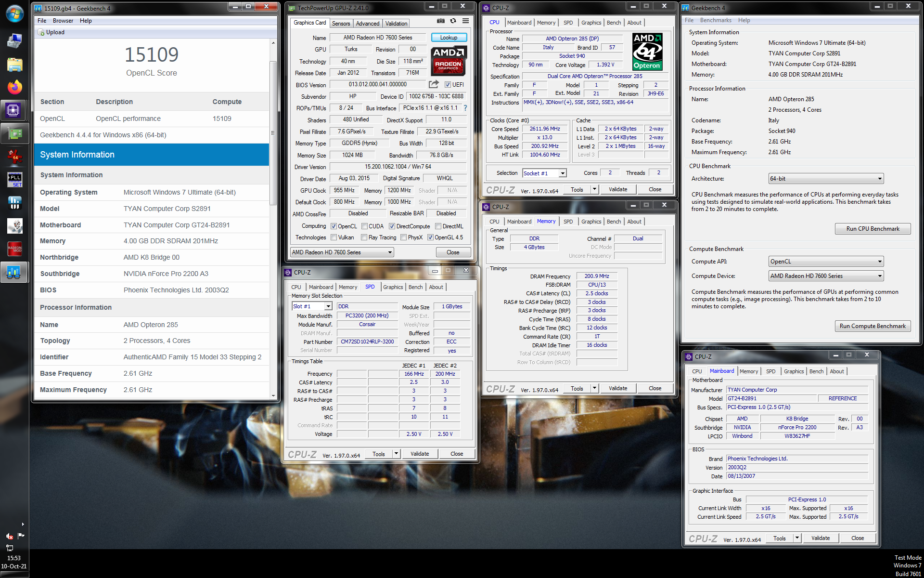The image size is (924, 578).
Task: Click the scrollbar up arrow in Geekbench results
Action: (x=273, y=43)
